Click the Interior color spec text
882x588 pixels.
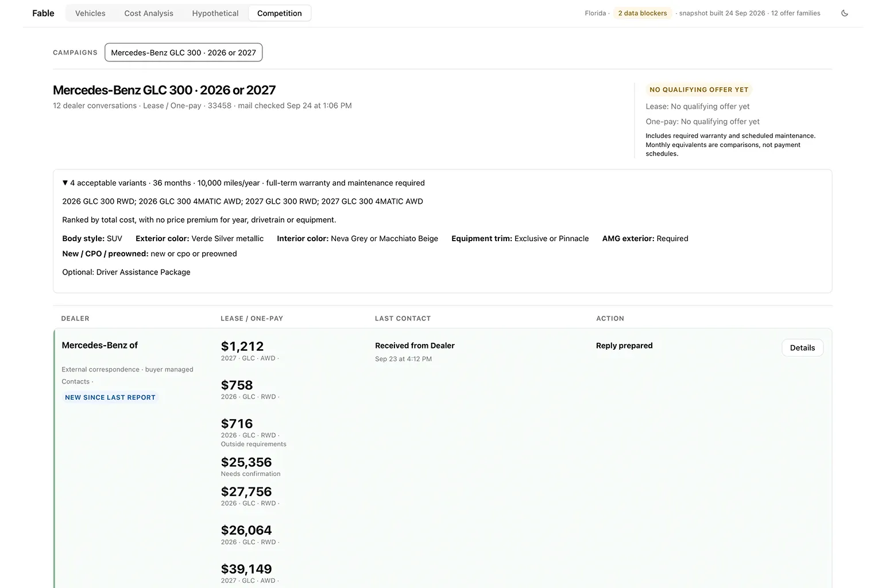click(358, 238)
